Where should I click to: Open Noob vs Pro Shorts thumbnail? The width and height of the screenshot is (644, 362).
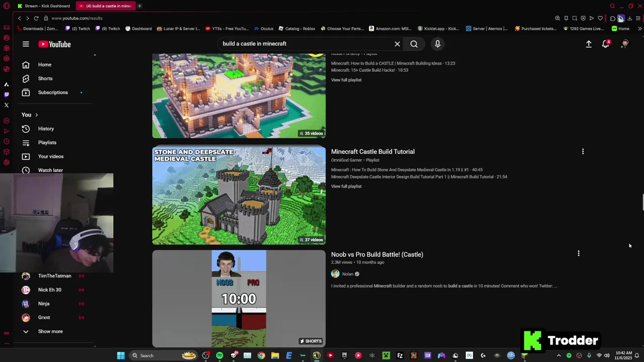[239, 299]
